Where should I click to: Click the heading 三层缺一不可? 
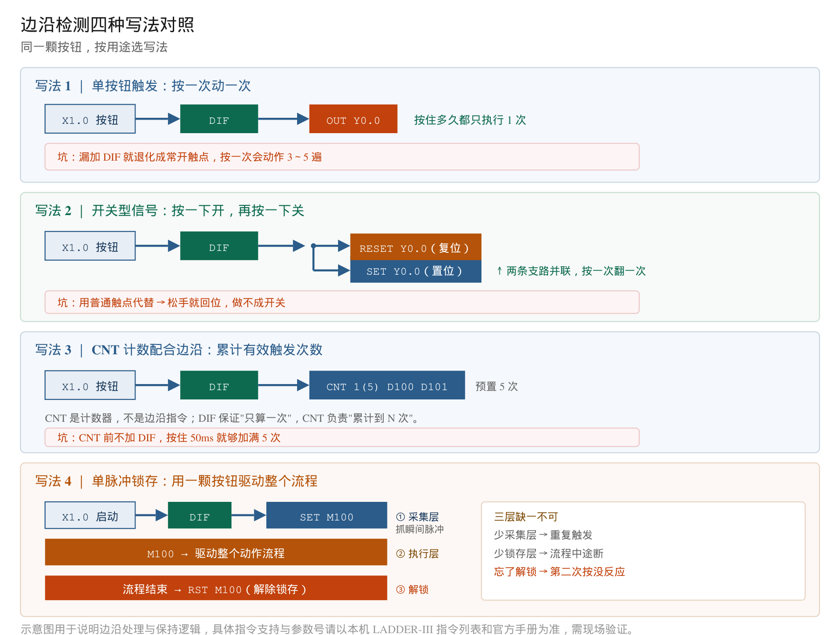click(x=526, y=517)
